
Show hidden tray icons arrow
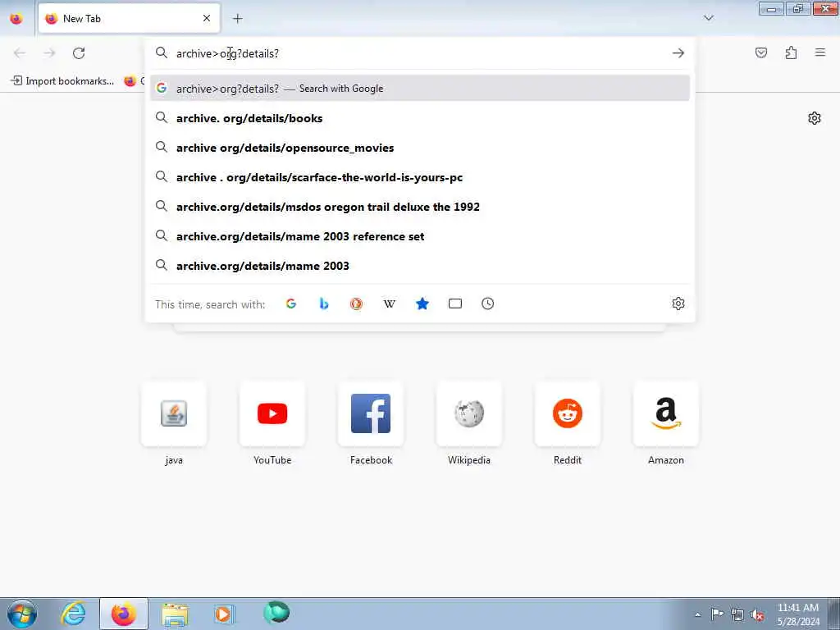coord(697,614)
